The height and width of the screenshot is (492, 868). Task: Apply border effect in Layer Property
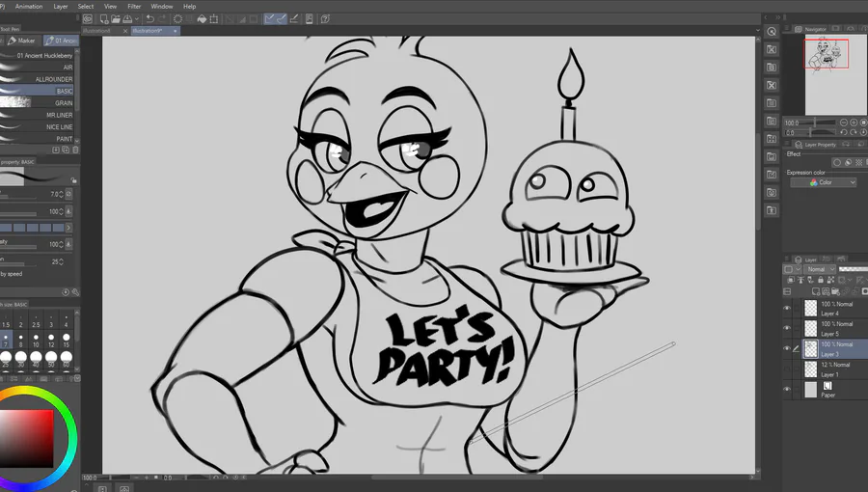coord(837,162)
